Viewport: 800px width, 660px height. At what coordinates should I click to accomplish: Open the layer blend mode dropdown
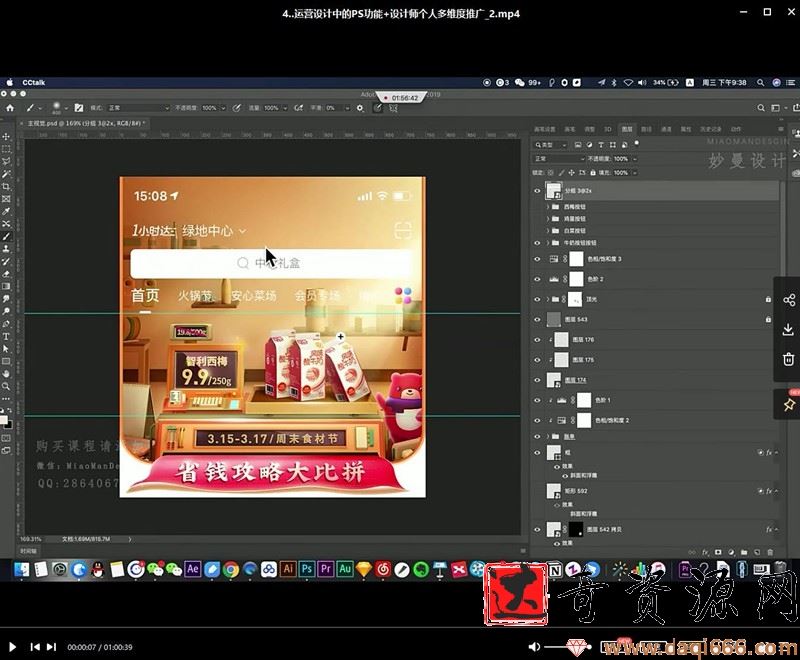559,159
